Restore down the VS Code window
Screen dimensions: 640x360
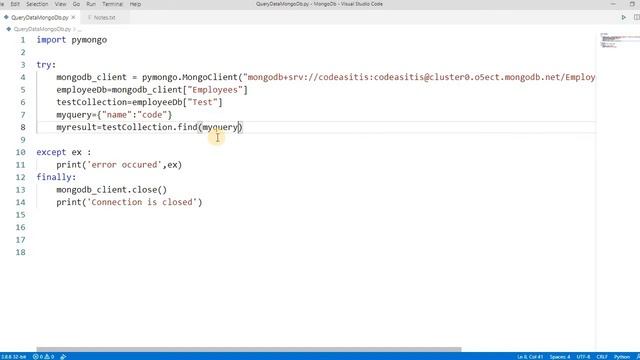click(632, 4)
